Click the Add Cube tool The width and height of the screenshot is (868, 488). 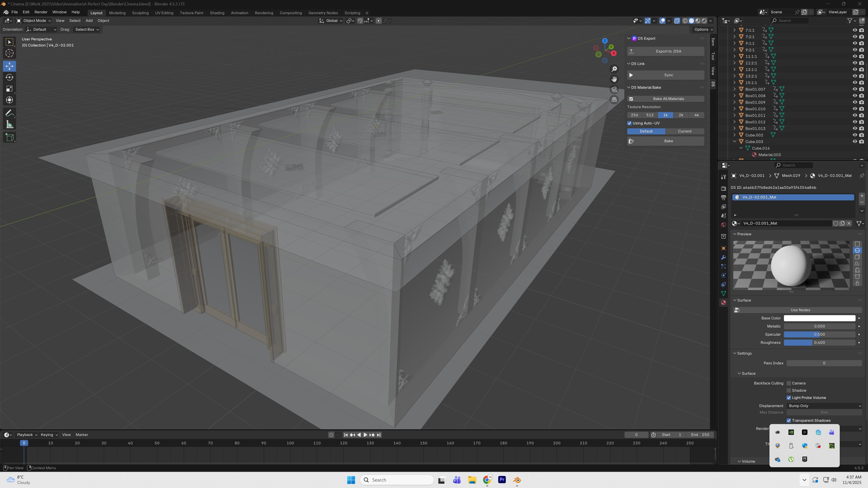point(9,137)
